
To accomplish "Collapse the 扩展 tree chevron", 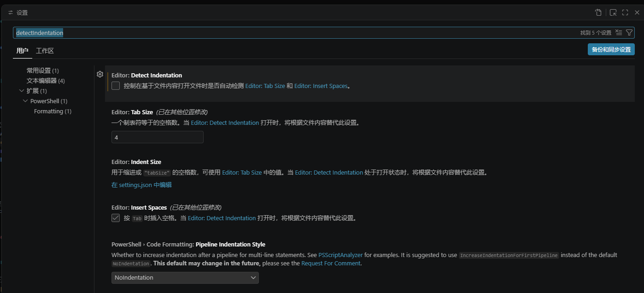I will [22, 91].
